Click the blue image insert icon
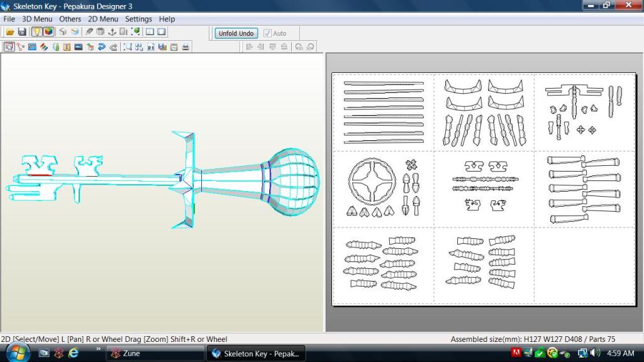644x362 pixels. pos(79,47)
